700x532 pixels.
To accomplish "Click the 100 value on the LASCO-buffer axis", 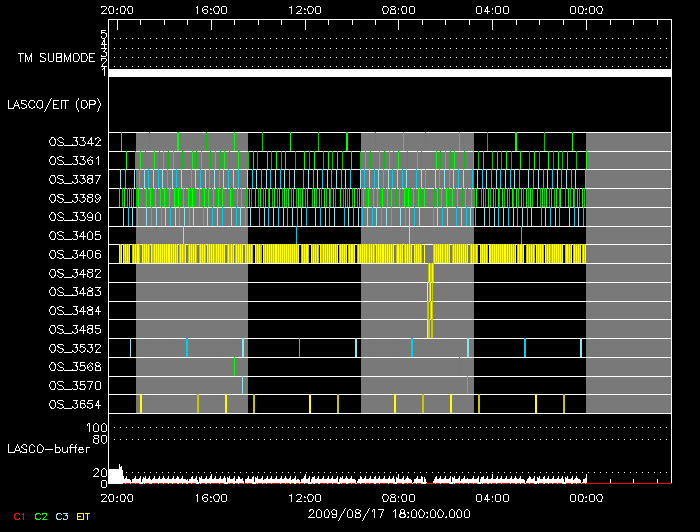I will (x=99, y=428).
